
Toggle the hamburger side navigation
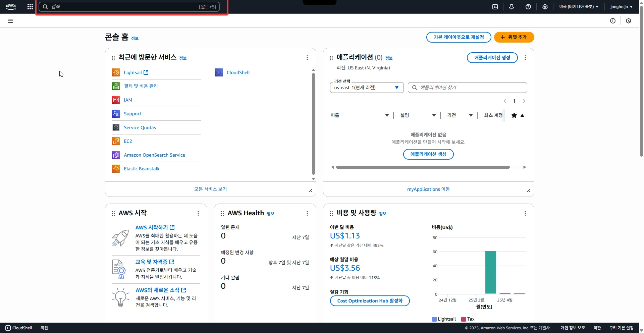10,21
